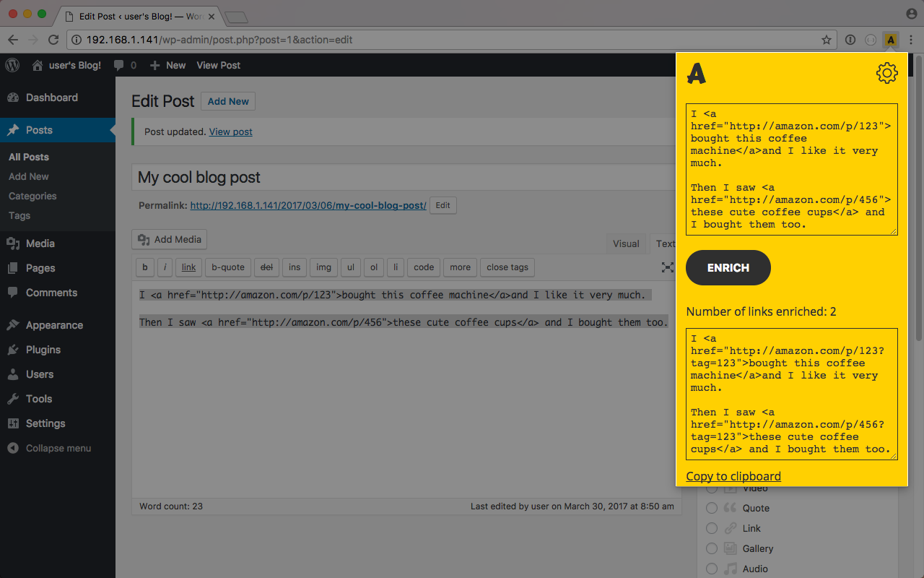The width and height of the screenshot is (924, 578).
Task: Open the Plugins menu in the sidebar
Action: (43, 350)
